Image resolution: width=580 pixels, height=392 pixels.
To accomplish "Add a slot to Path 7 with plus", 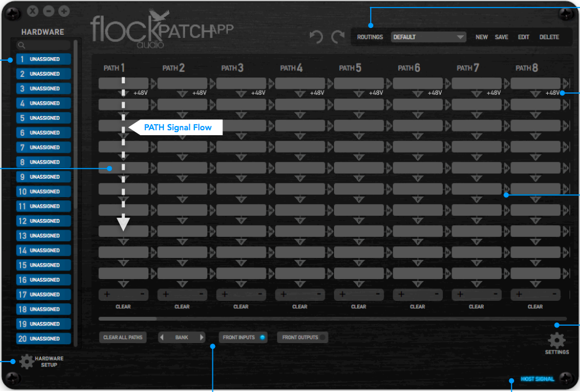I will 460,294.
